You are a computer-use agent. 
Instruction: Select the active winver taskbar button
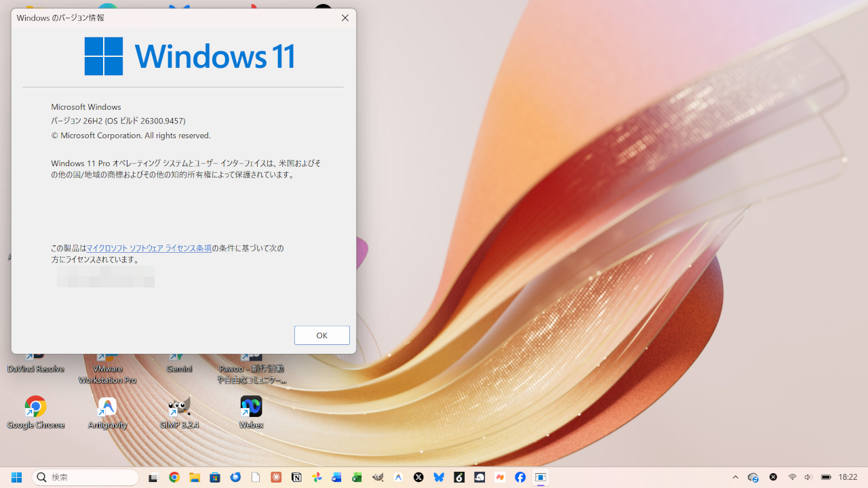(x=540, y=477)
